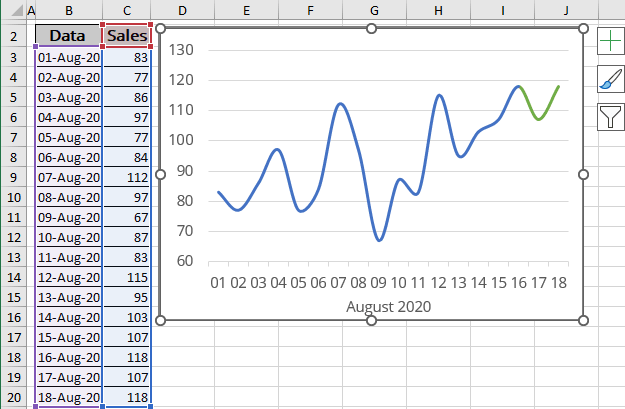
Task: Click horizontal axis label 09
Action: (x=378, y=283)
